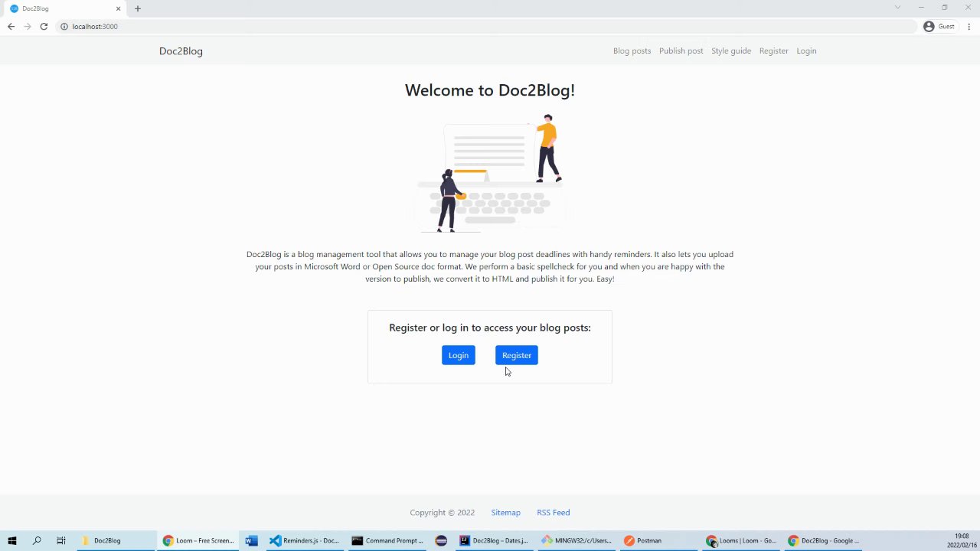
Task: Open Blog posts in the navbar
Action: [632, 51]
